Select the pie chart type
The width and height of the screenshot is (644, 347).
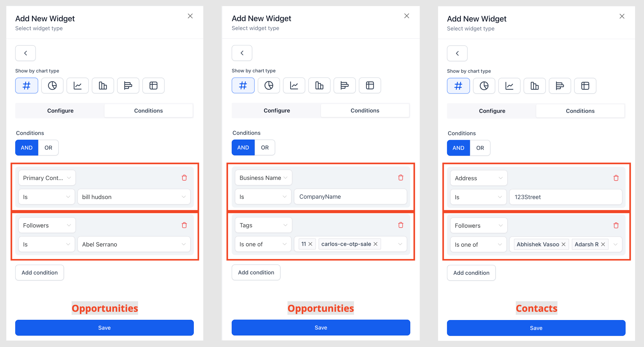(52, 85)
